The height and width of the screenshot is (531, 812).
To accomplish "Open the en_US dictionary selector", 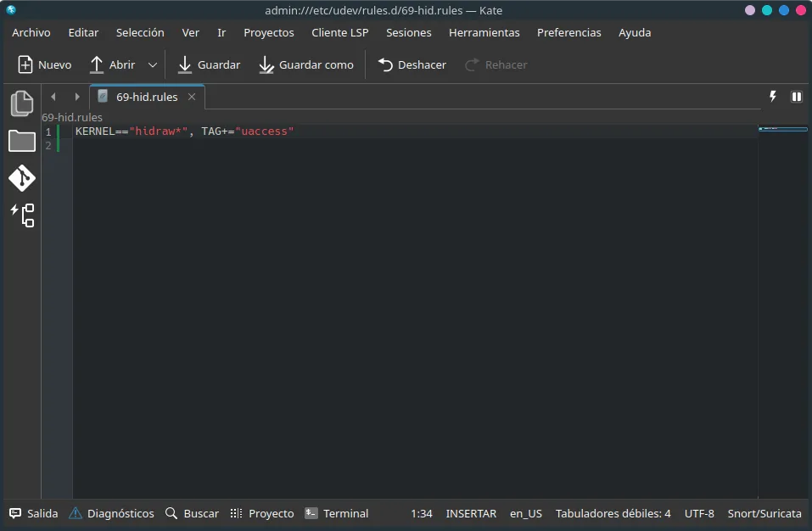I will [x=525, y=513].
